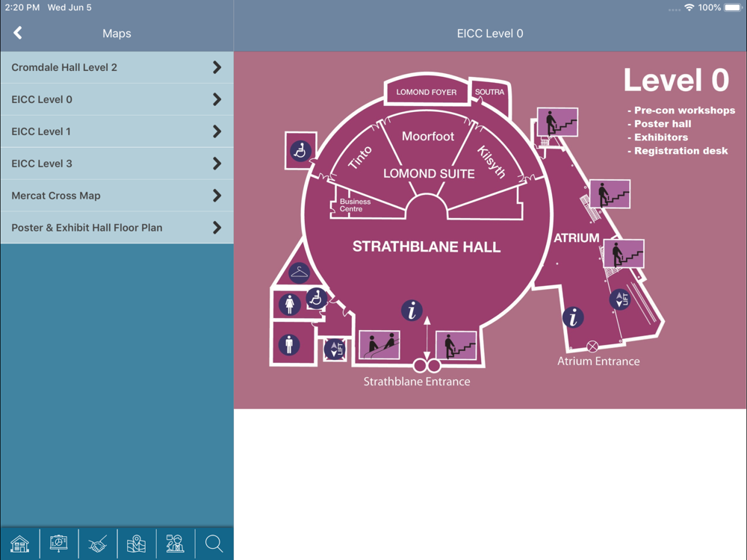Tap the Maps panel title
The image size is (747, 560).
(x=117, y=34)
